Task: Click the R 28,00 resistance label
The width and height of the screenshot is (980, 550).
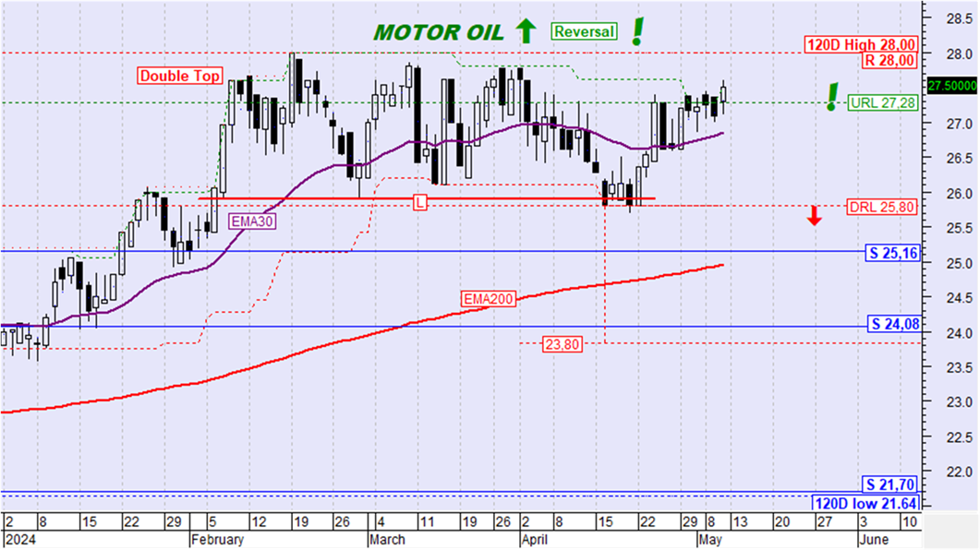Action: coord(889,61)
